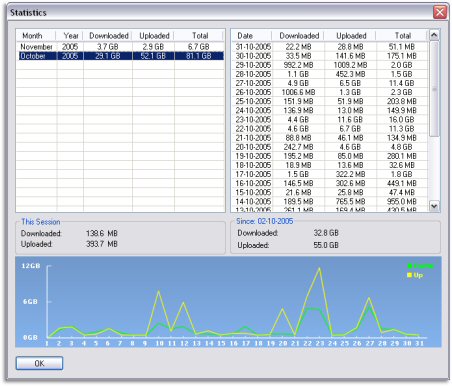Click the 12GB chart axis label
The width and height of the screenshot is (452, 386).
coord(31,266)
